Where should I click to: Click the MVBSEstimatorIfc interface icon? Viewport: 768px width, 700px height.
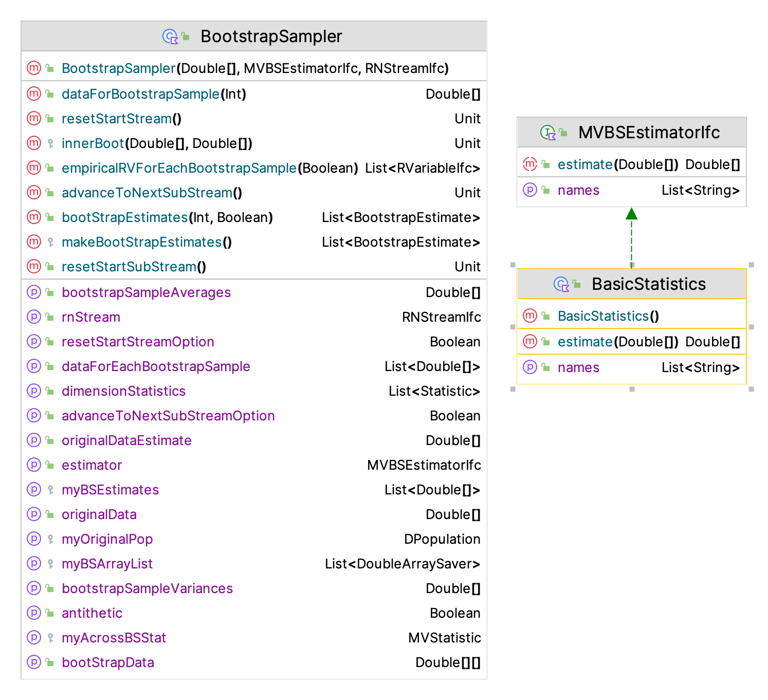[x=548, y=133]
